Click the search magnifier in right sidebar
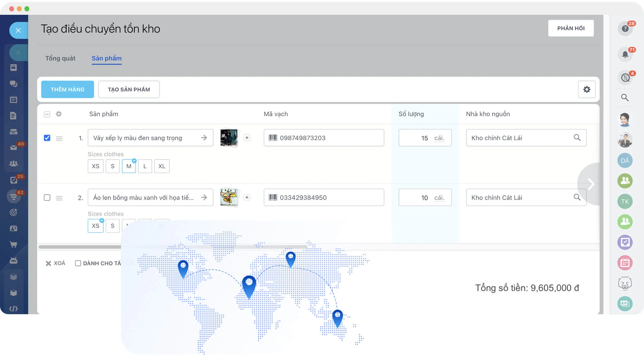The image size is (644, 355). tap(625, 98)
